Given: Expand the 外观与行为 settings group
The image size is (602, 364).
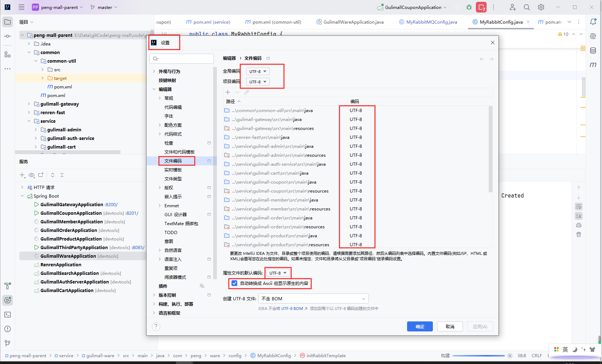Looking at the screenshot, I should click(x=154, y=71).
